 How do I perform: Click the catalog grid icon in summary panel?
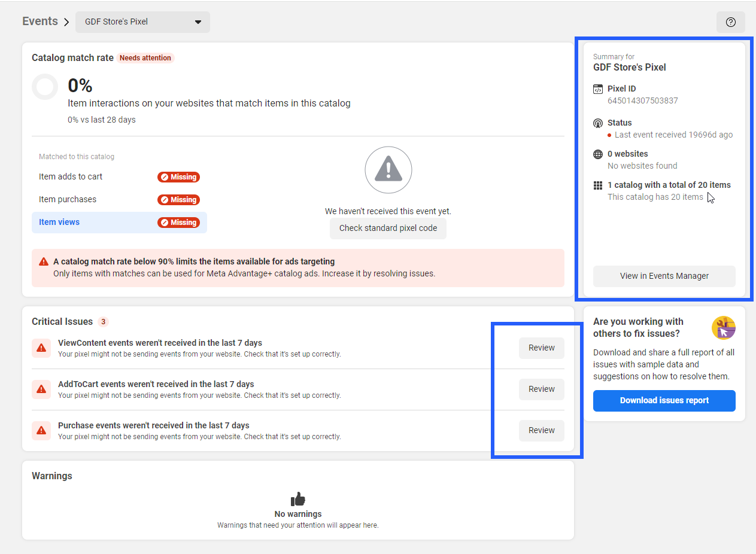597,185
